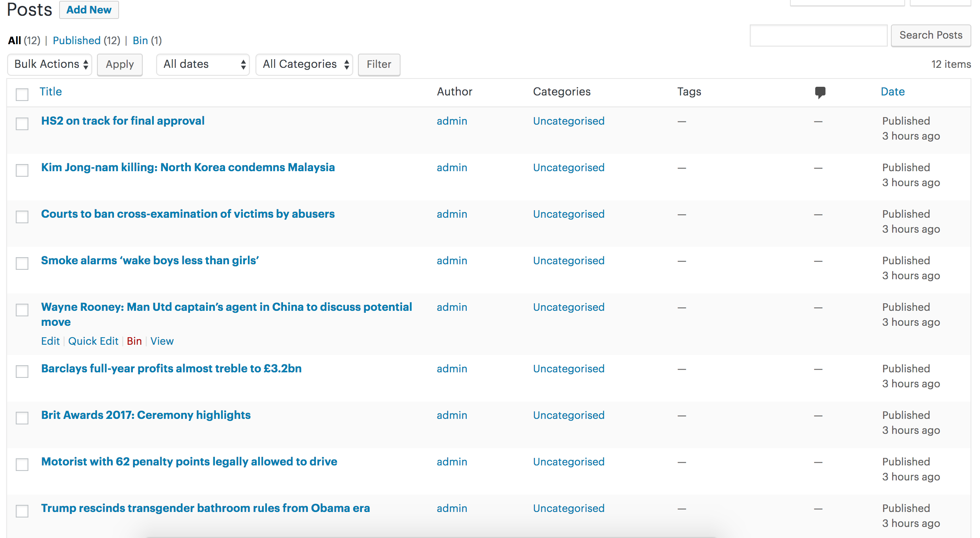Image resolution: width=980 pixels, height=538 pixels.
Task: Check the Smoke alarms post checkbox
Action: 22,263
